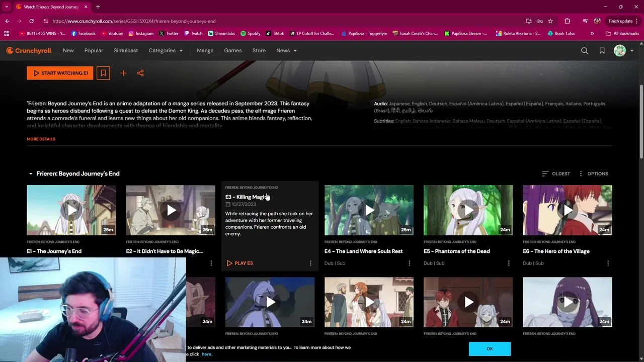Viewport: 644px width, 362px height.
Task: Open more options for episode E5
Action: click(x=509, y=263)
